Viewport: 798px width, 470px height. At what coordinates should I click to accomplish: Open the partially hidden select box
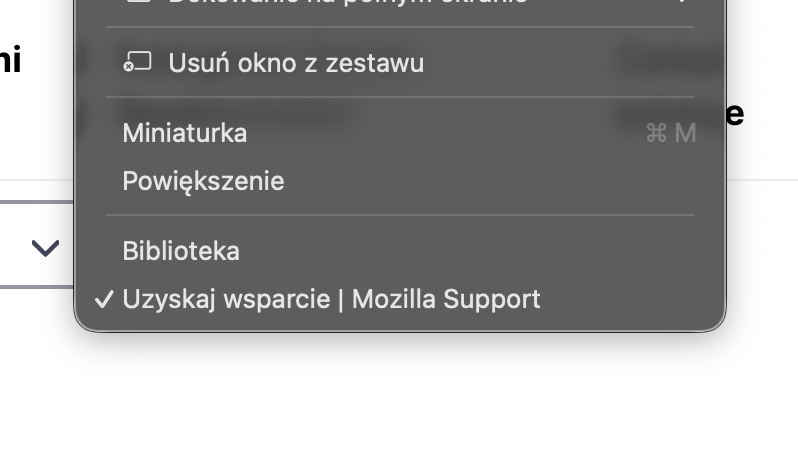[37, 244]
